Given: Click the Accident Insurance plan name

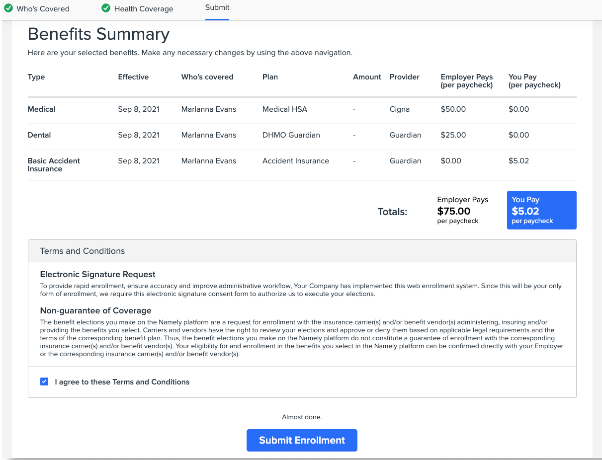Looking at the screenshot, I should tap(295, 161).
